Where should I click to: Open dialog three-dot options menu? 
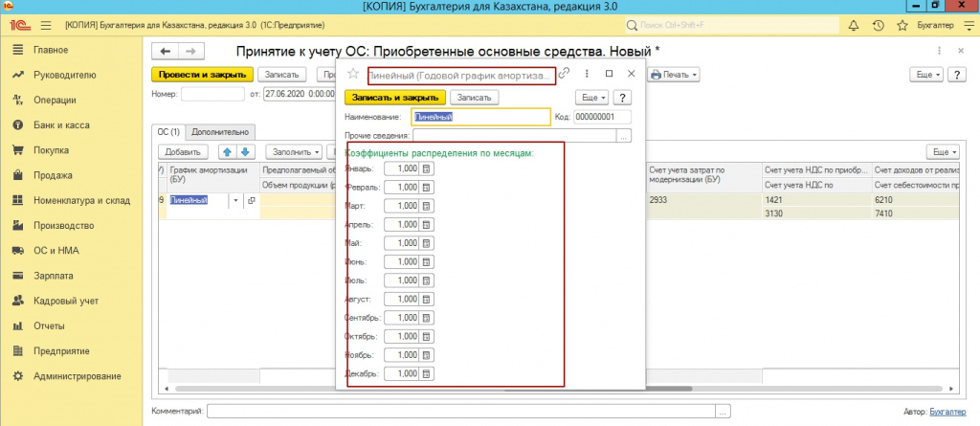(587, 74)
